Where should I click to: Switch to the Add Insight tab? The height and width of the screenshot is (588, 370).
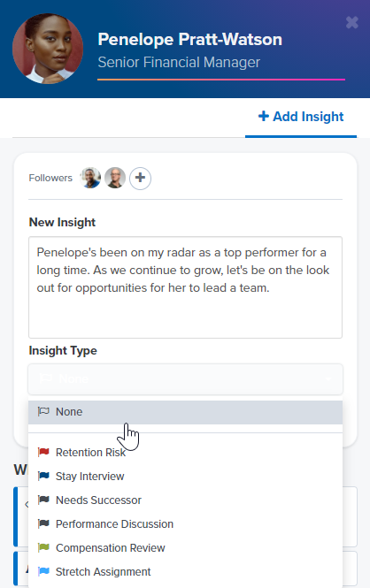pos(301,117)
